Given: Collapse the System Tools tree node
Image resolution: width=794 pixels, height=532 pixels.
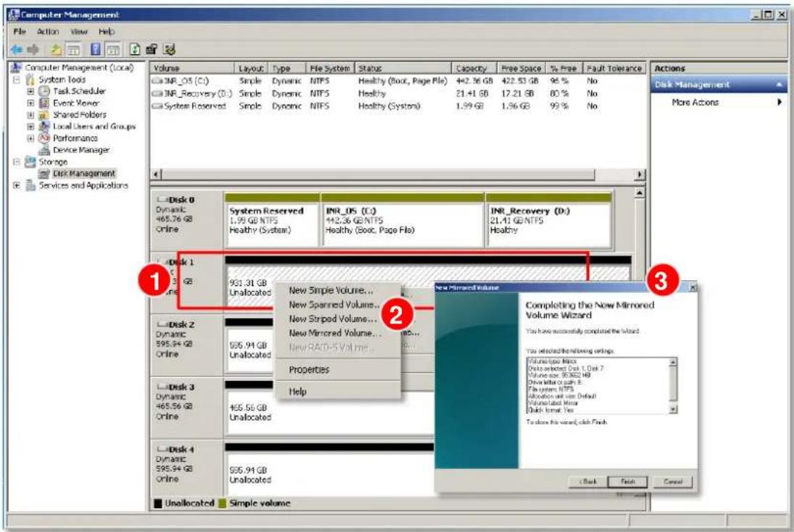Looking at the screenshot, I should [17, 80].
